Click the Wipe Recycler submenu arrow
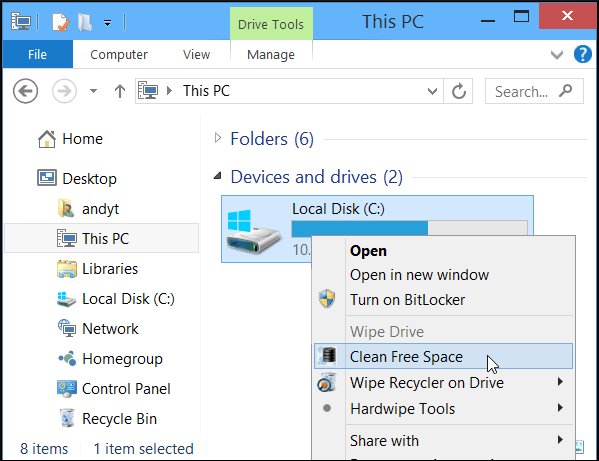Screen dimensions: 599x461 560,382
